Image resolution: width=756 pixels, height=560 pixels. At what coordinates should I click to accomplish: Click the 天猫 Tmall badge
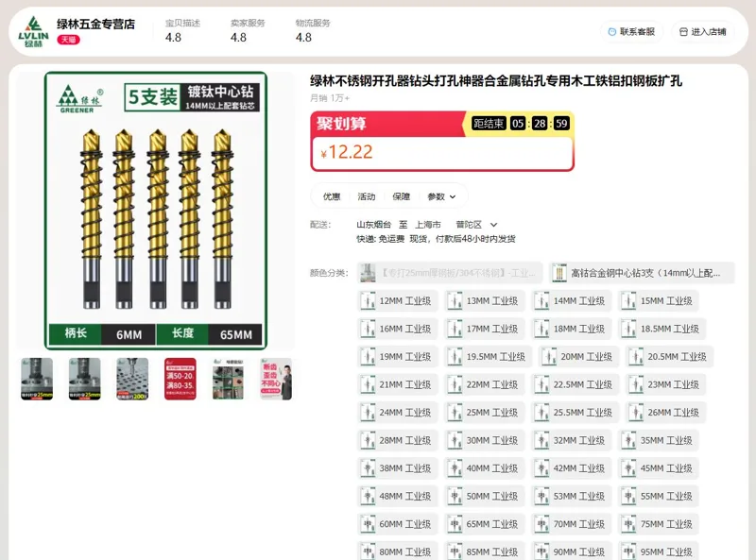point(68,40)
